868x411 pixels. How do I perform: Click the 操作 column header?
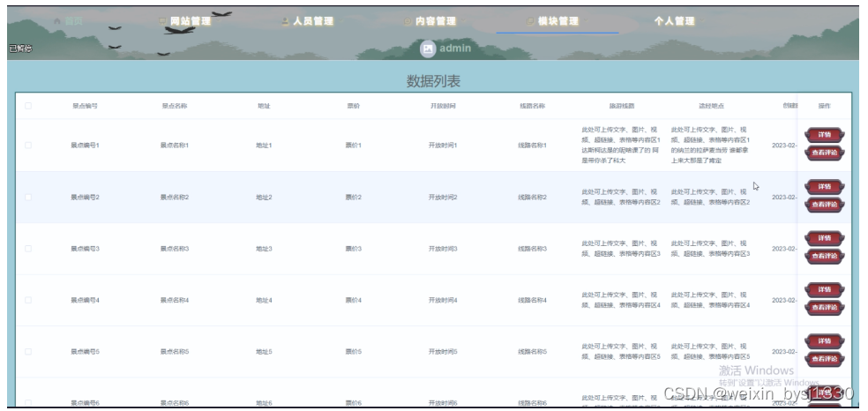824,106
